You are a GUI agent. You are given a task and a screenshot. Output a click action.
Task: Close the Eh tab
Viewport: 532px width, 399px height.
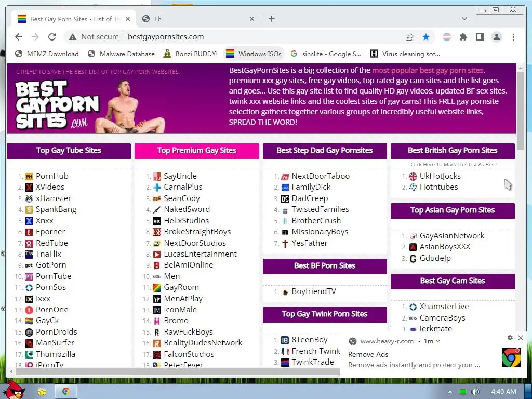pyautogui.click(x=252, y=19)
